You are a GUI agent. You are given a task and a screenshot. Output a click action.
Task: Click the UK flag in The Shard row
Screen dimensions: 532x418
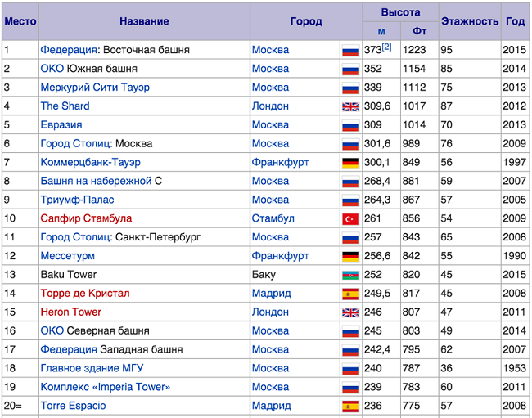[x=350, y=107]
